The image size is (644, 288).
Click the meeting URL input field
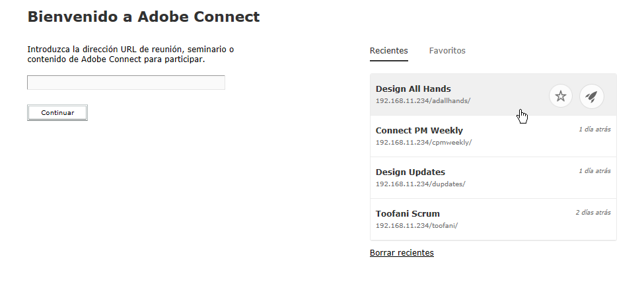tap(126, 83)
